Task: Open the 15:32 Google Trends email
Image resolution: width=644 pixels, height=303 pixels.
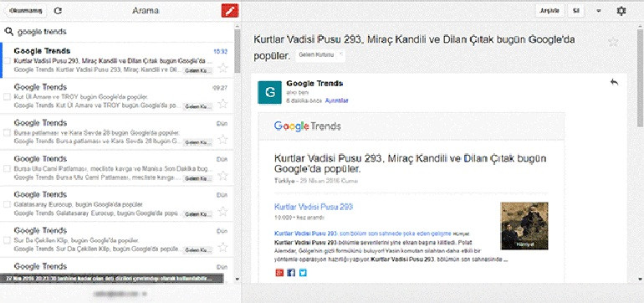Action: click(117, 60)
